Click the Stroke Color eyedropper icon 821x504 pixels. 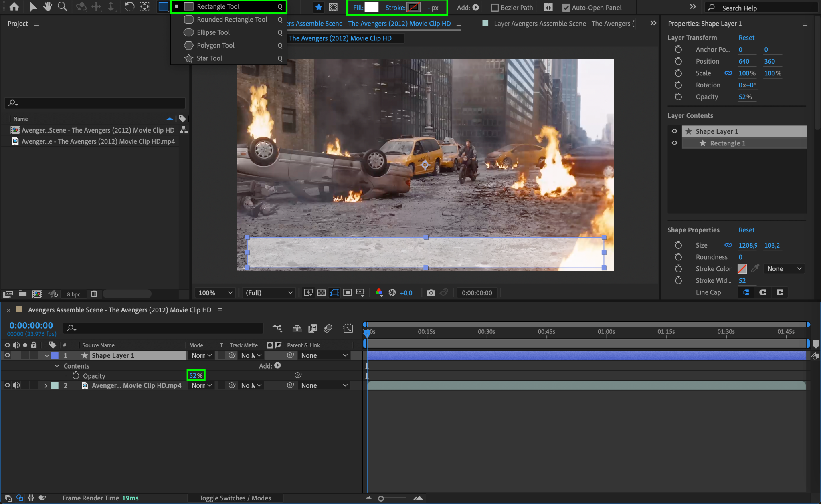tap(755, 268)
